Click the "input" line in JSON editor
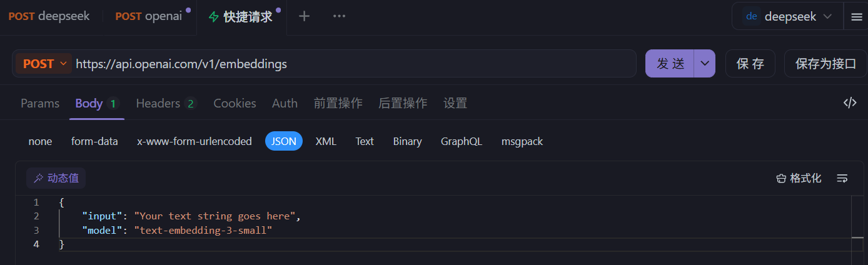 pyautogui.click(x=191, y=216)
